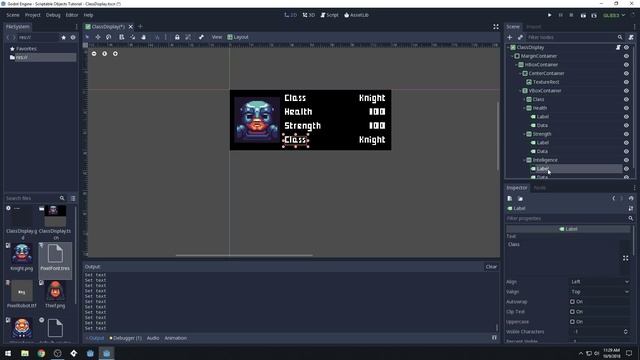The height and width of the screenshot is (360, 640).
Task: Click the list-select tool in canvas toolbar
Action: coord(122,37)
